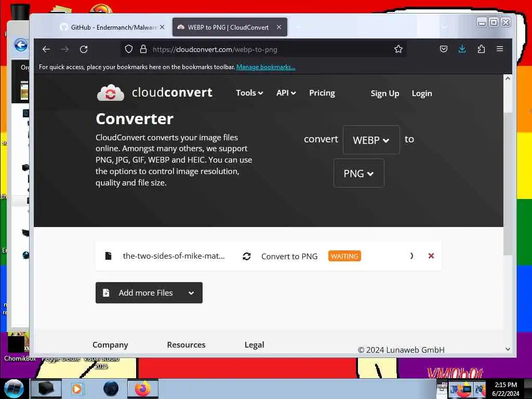The height and width of the screenshot is (399, 532).
Task: Expand the Tools menu
Action: 249,93
